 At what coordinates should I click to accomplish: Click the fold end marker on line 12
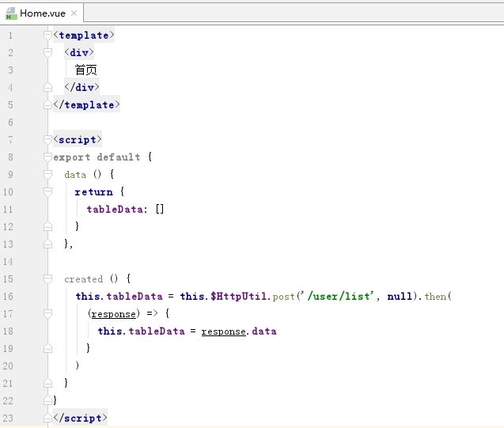coord(47,226)
